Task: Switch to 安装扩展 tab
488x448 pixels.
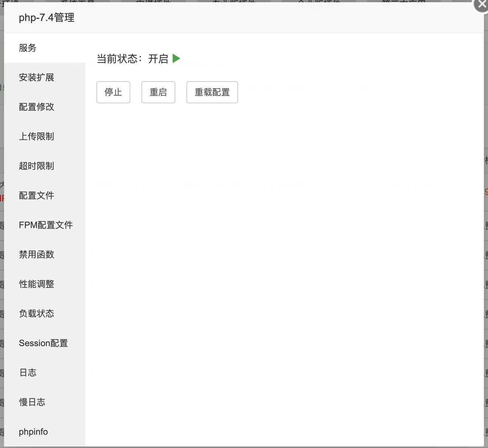Action: (x=45, y=77)
